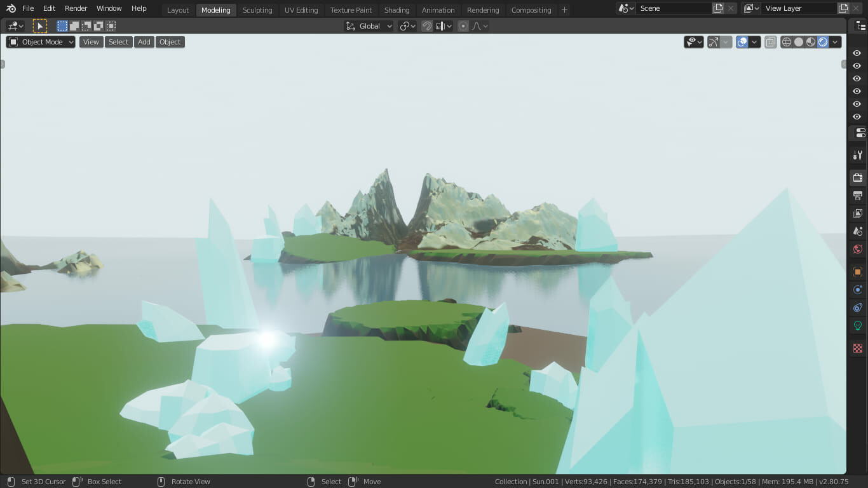Open the Output properties camera-print icon
This screenshot has width=868, height=488.
[857, 195]
